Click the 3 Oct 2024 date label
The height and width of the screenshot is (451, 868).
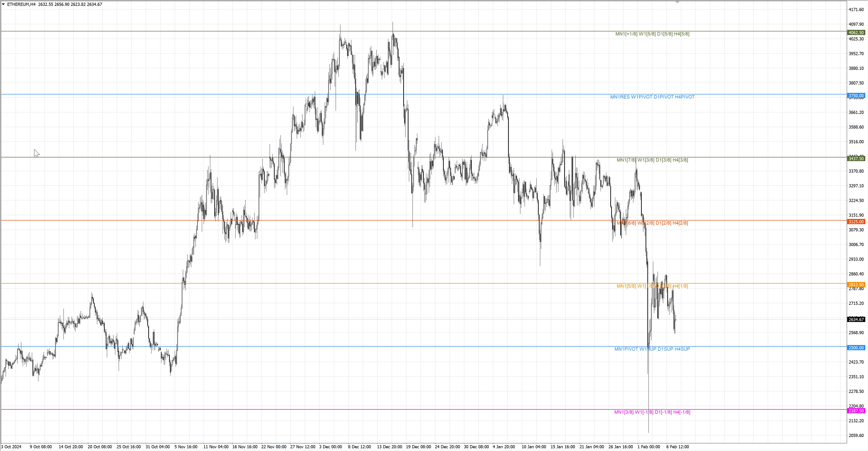point(11,447)
